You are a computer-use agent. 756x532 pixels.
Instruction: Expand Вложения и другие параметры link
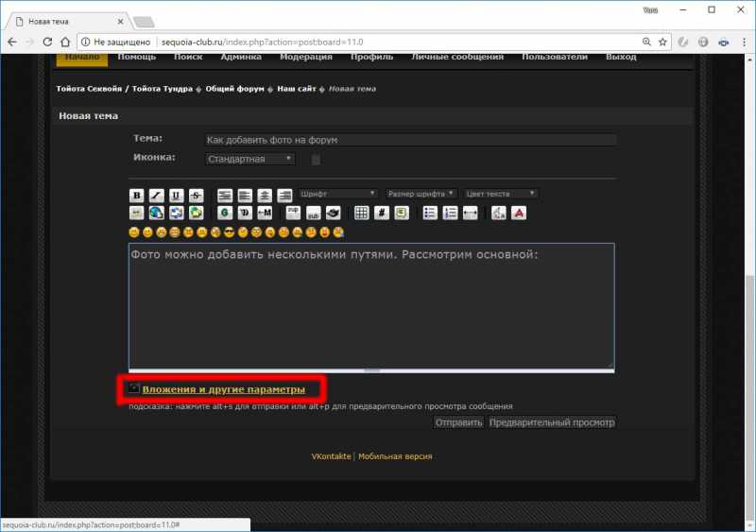pos(223,389)
